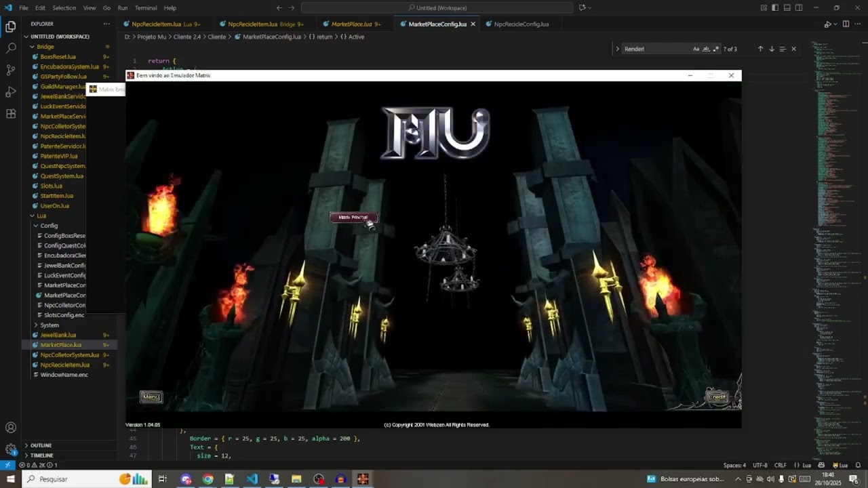Close the find widget

793,49
